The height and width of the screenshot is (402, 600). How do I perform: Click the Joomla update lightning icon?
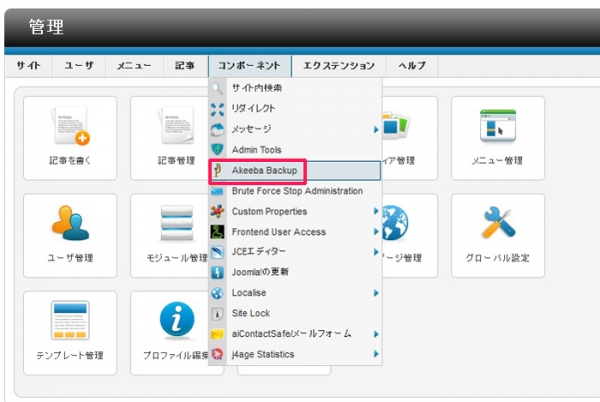point(217,272)
